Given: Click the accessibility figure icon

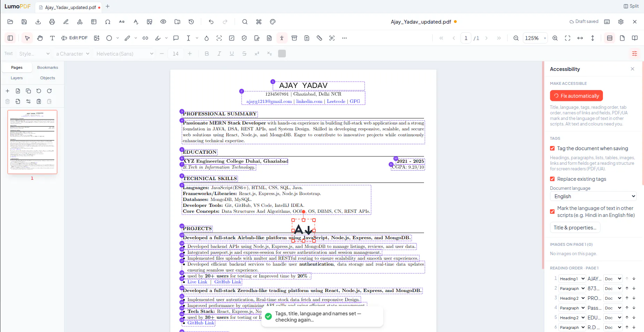Looking at the screenshot, I should [x=282, y=38].
